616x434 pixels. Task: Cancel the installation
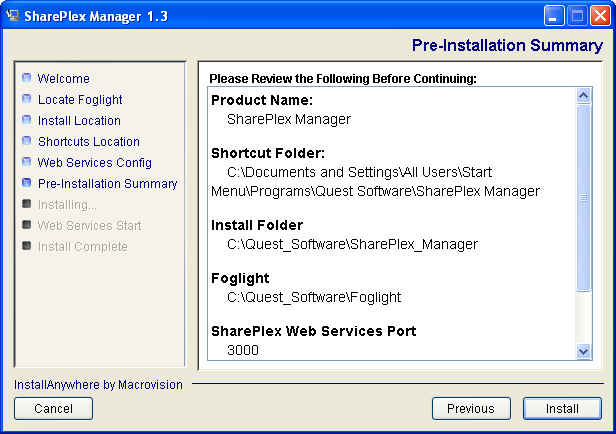53,408
